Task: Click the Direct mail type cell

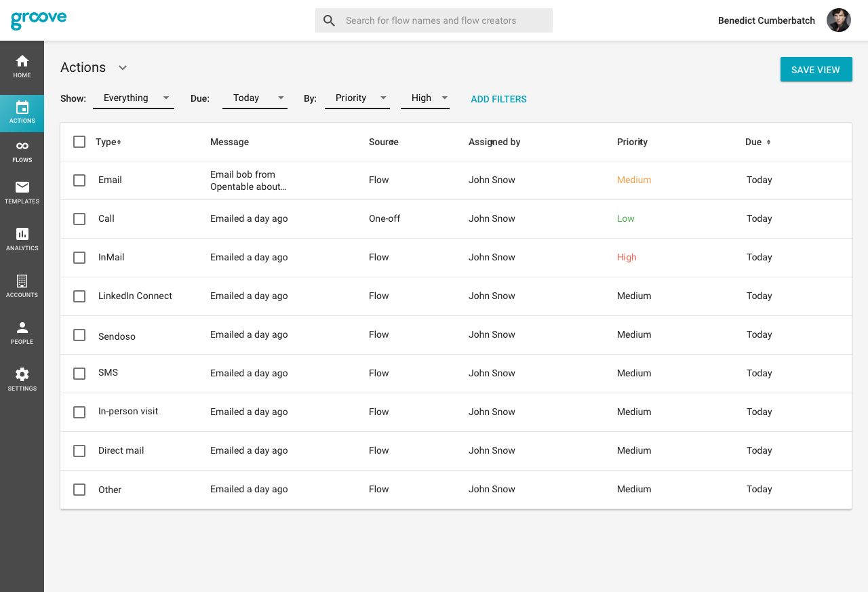Action: (121, 450)
